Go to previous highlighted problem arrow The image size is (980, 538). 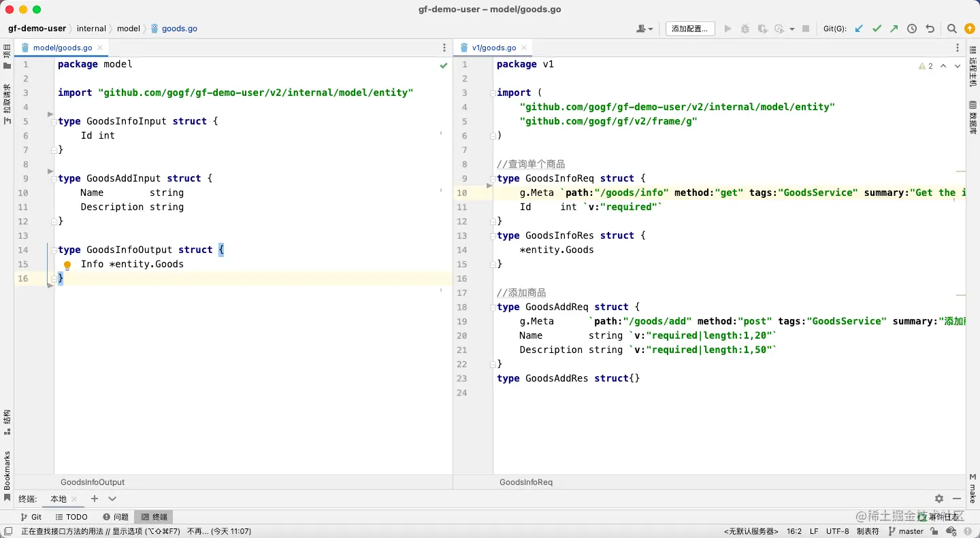943,66
